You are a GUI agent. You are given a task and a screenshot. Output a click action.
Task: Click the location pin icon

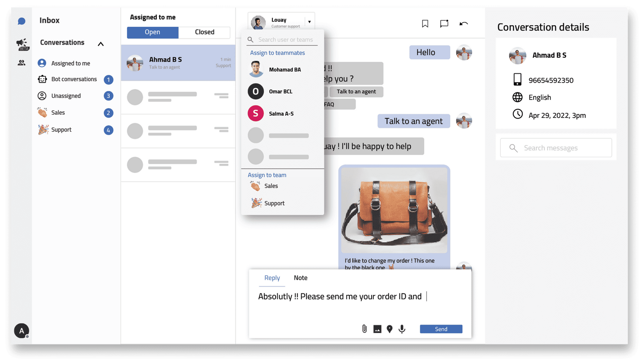pyautogui.click(x=389, y=329)
